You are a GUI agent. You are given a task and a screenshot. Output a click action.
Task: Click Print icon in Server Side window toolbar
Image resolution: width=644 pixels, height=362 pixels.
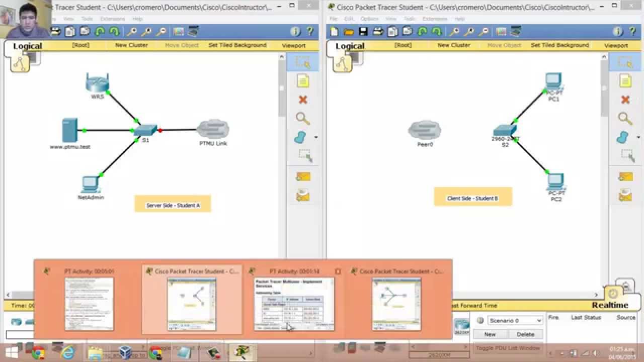click(x=55, y=32)
